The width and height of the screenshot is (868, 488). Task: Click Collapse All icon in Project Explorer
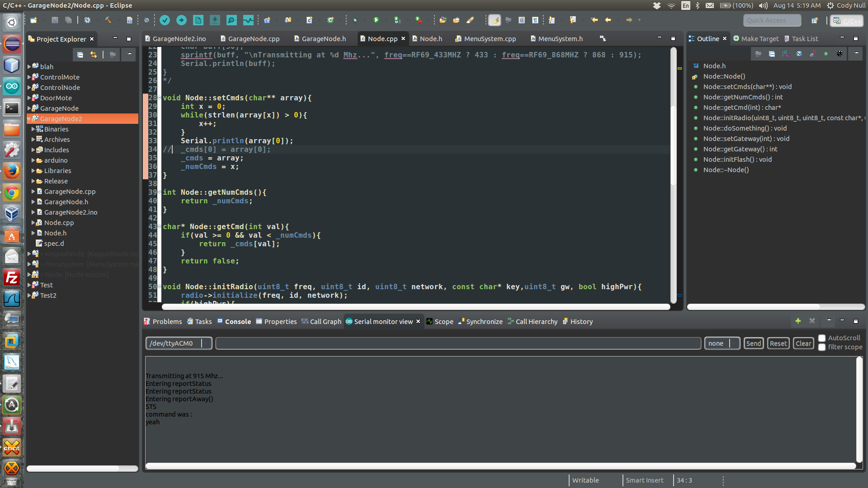[80, 55]
